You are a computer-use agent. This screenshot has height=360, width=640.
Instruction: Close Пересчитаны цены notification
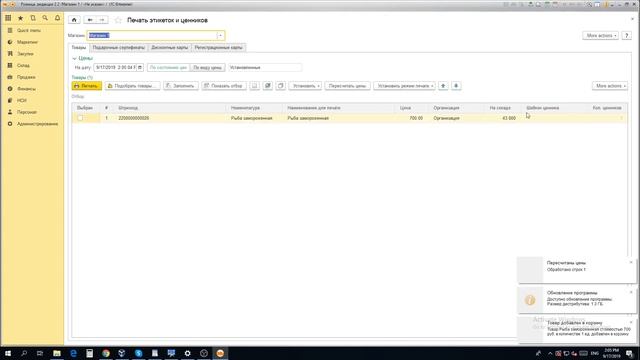(631, 262)
